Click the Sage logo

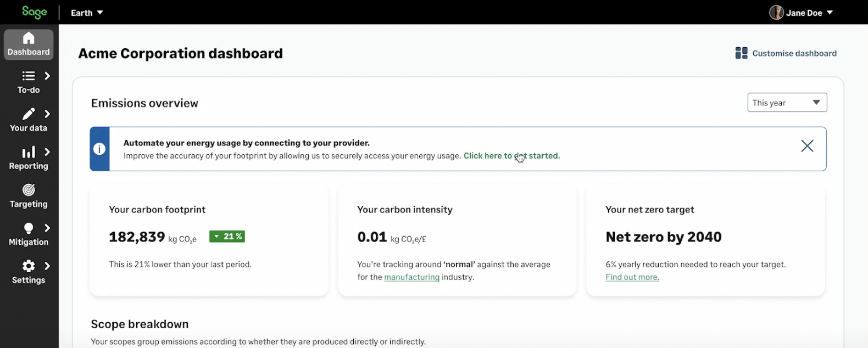34,12
